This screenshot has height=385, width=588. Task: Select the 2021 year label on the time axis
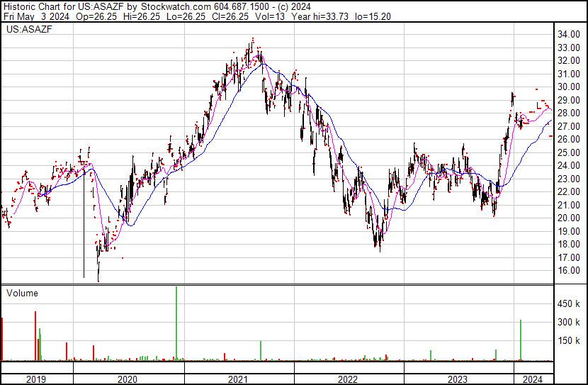click(239, 379)
